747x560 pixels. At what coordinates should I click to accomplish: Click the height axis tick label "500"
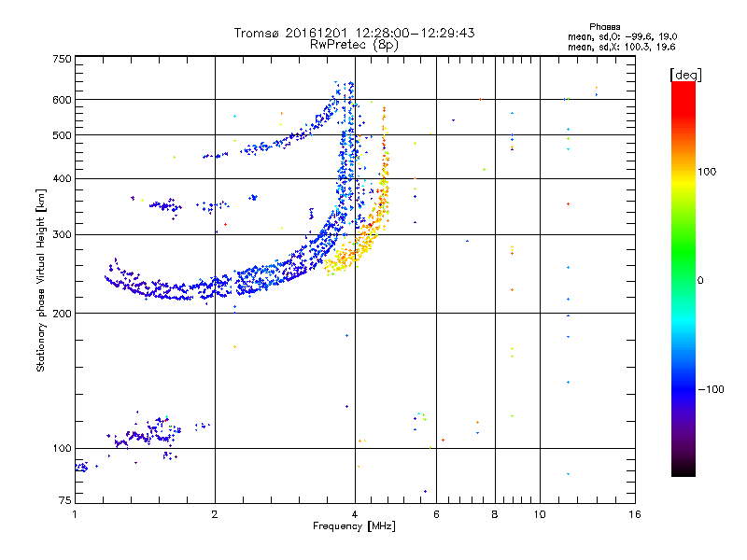tap(62, 135)
